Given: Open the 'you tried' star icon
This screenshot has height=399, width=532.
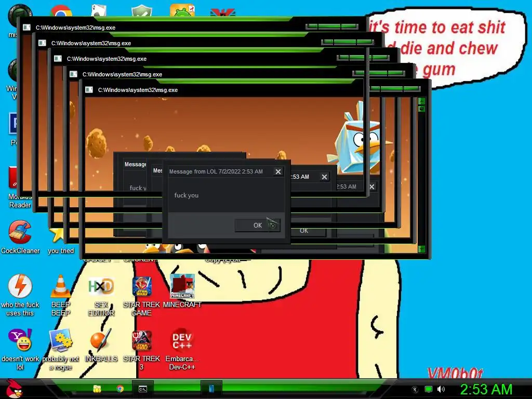Looking at the screenshot, I should [x=60, y=240].
